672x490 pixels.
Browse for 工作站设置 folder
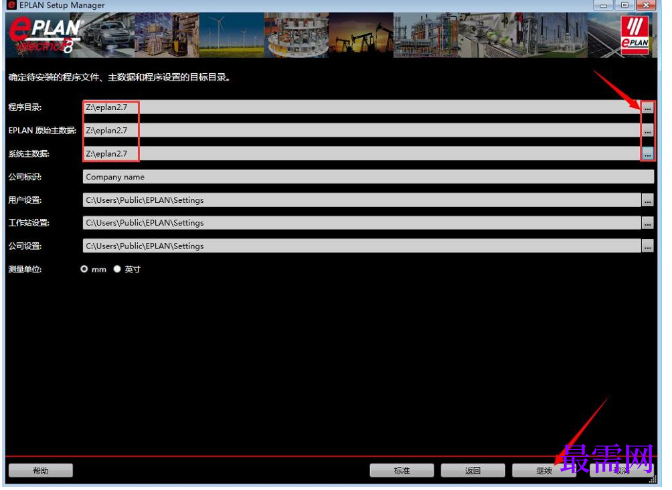pos(647,222)
